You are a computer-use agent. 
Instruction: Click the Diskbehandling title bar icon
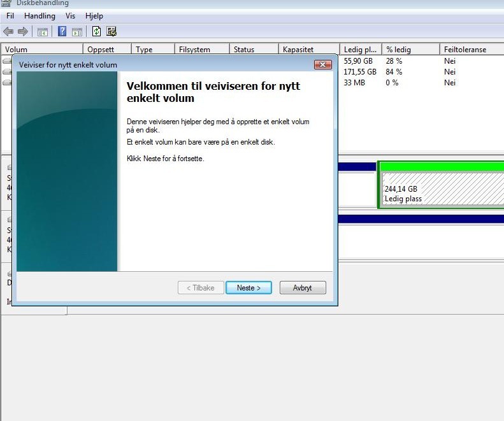(x=6, y=3)
